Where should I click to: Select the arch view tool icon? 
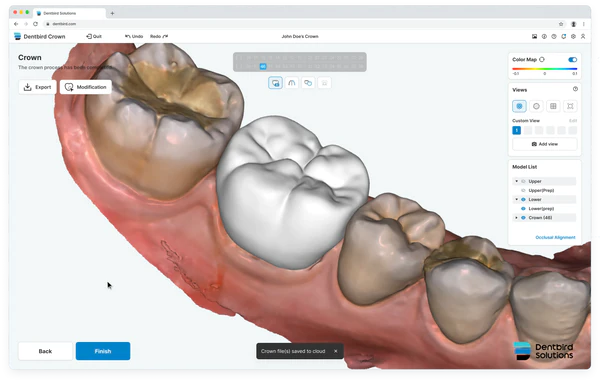click(x=292, y=83)
